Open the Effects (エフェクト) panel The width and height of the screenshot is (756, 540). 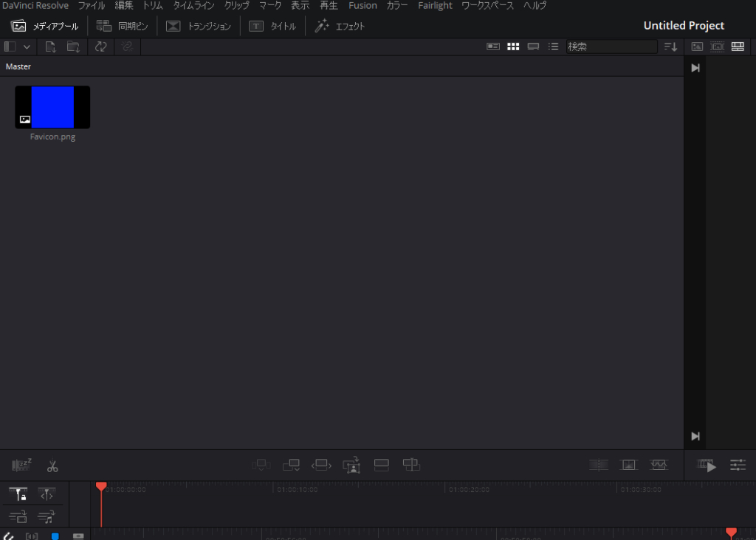[x=340, y=27]
